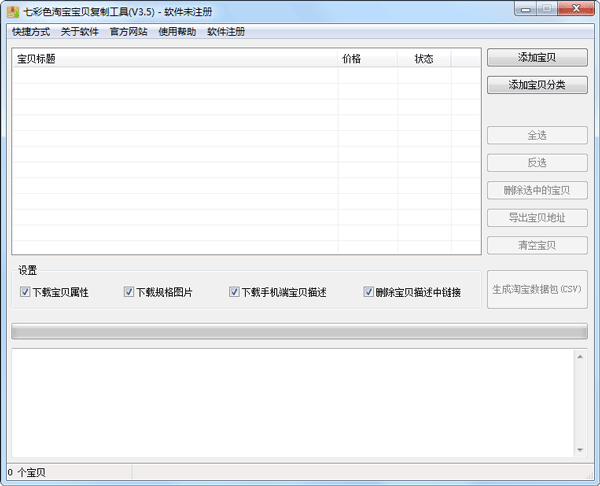Toggle the 下载手机端宝贝描述 checkbox

234,292
